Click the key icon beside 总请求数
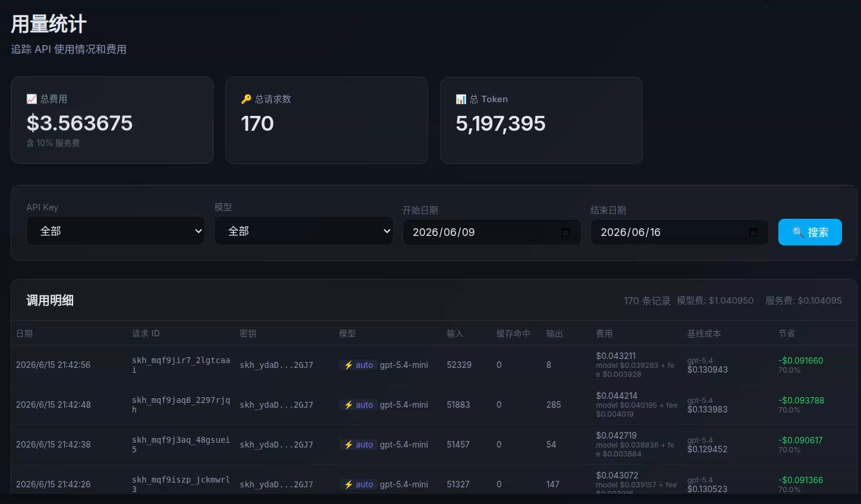Viewport: 861px width, 504px height. [x=246, y=99]
